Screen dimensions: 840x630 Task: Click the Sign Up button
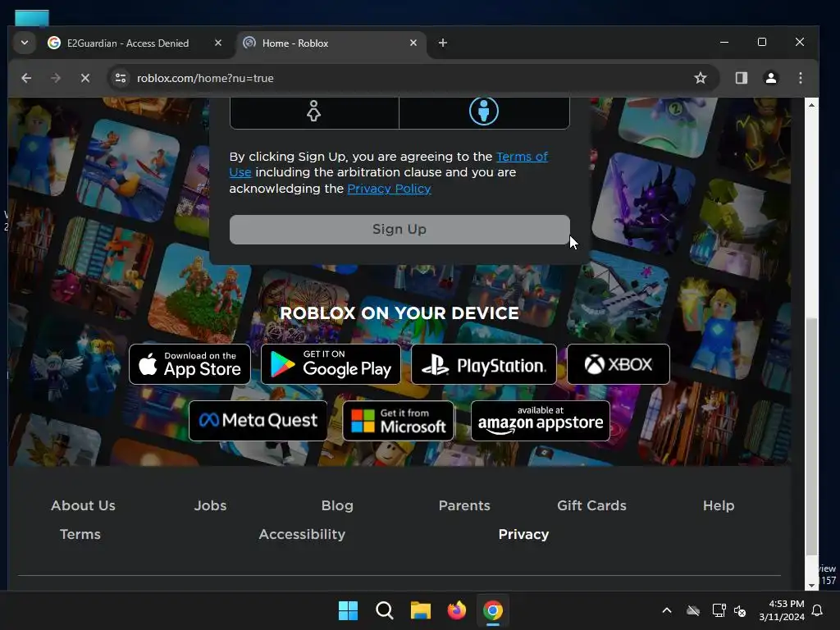[399, 230]
